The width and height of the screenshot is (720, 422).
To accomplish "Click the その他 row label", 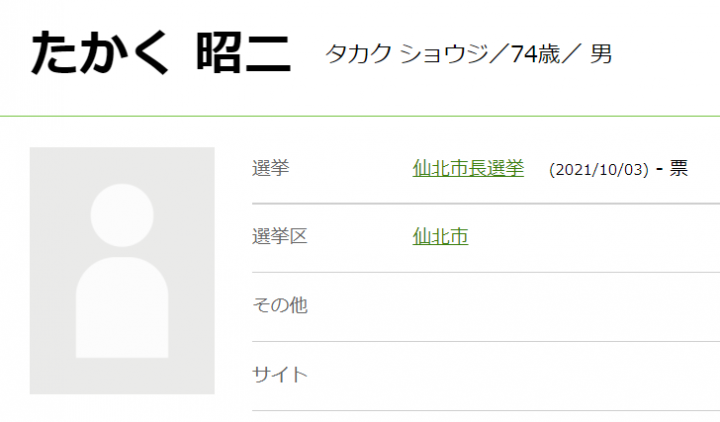I will tap(280, 306).
